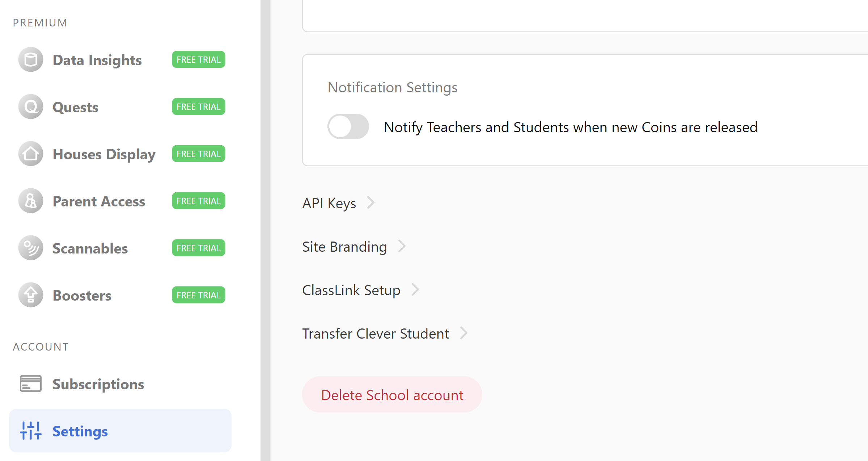Expand the API Keys chevron
The width and height of the screenshot is (868, 461).
(371, 203)
